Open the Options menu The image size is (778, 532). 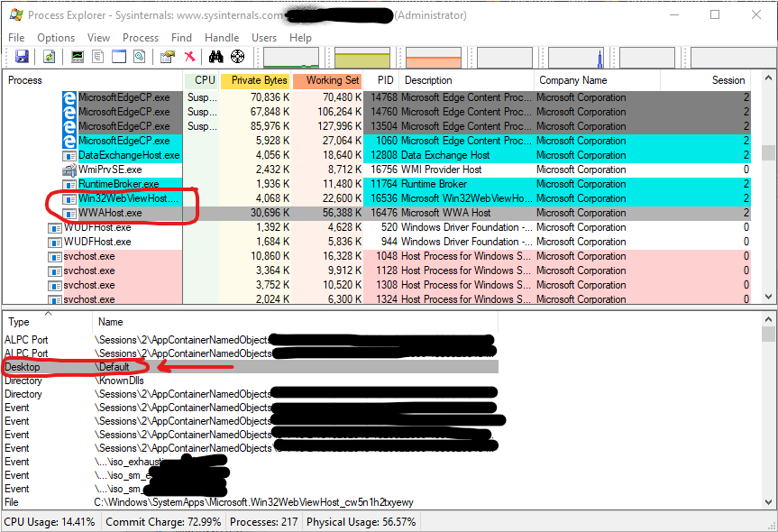pos(56,38)
